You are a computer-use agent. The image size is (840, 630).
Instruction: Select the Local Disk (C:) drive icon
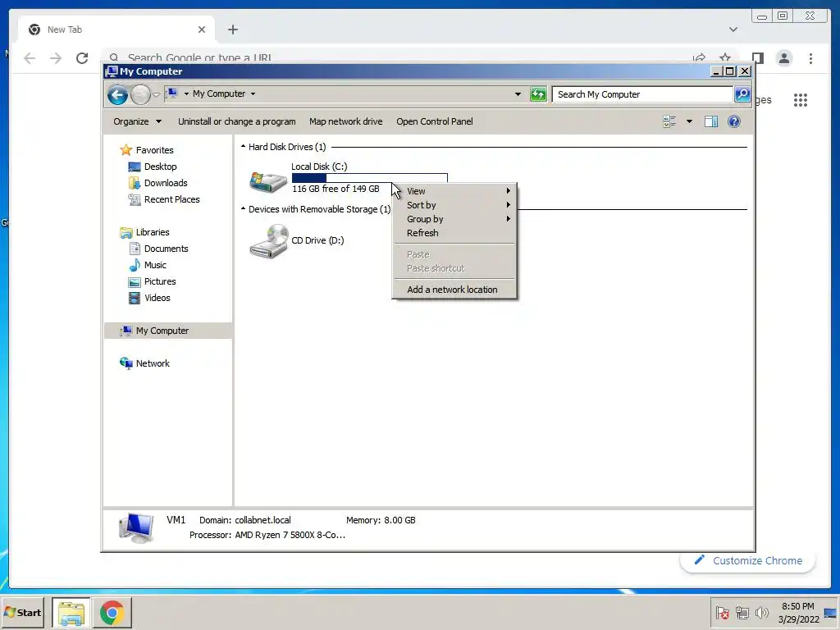click(268, 181)
